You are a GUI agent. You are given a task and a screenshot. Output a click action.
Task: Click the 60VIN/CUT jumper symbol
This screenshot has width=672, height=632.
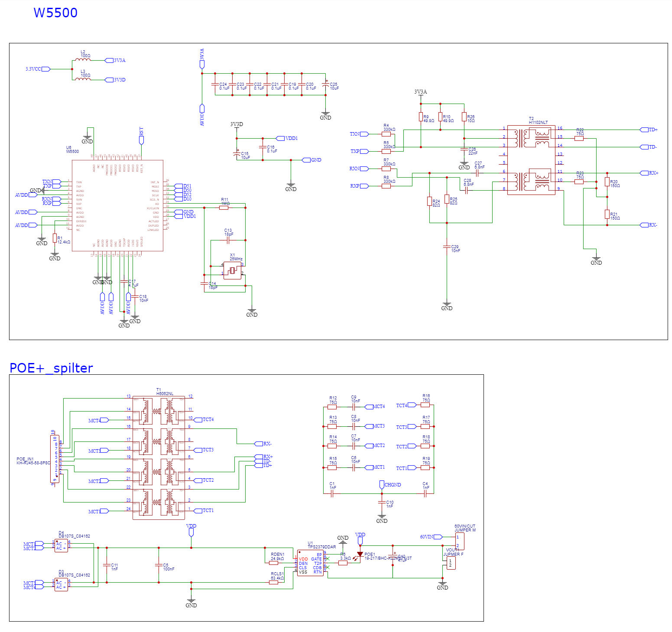[460, 541]
